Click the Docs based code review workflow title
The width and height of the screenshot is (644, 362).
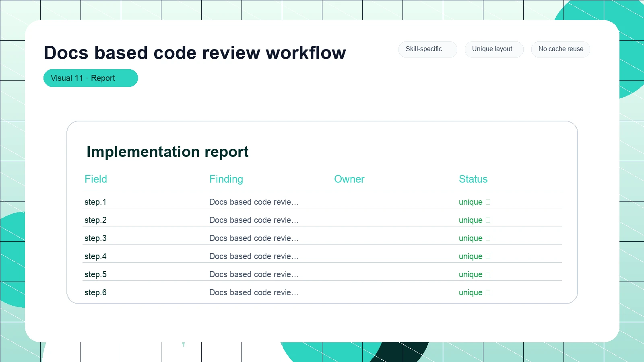195,53
